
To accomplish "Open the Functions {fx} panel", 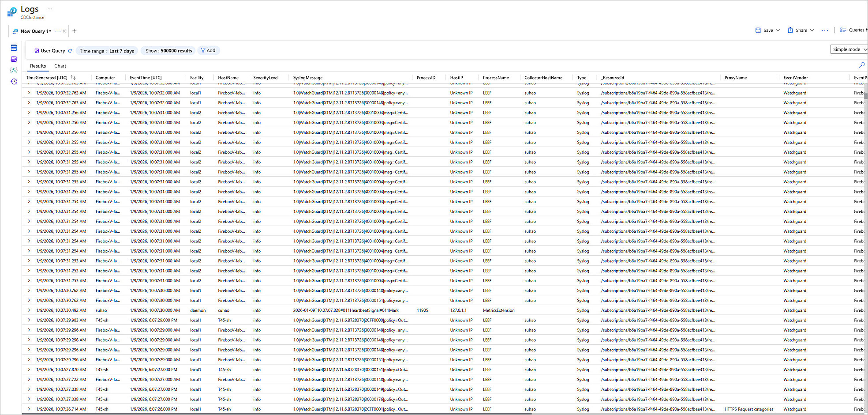I will point(14,70).
